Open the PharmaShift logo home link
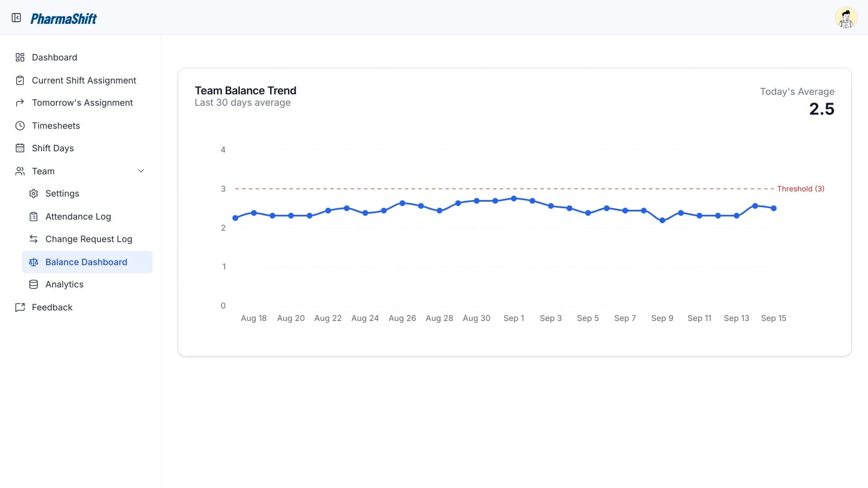868x488 pixels. tap(63, 18)
